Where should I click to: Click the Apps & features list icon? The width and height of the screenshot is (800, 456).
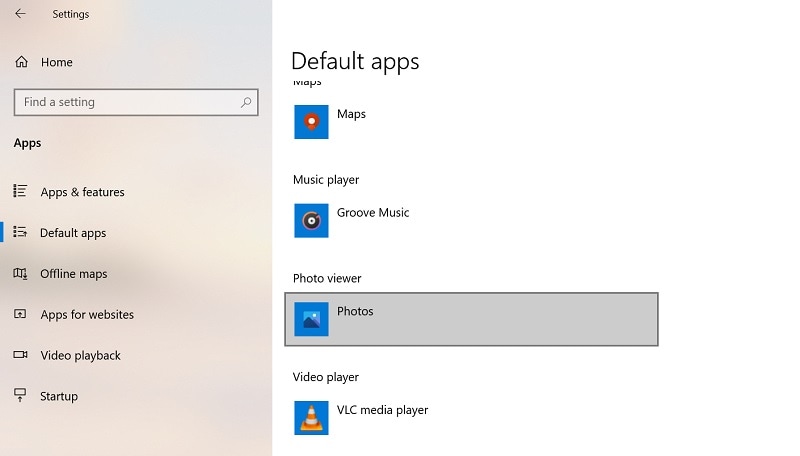point(20,191)
